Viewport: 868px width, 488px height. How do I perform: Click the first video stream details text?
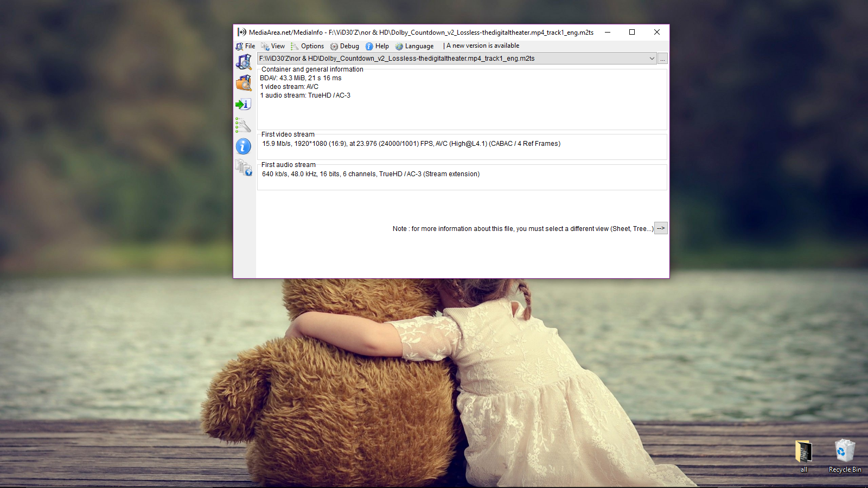[411, 144]
